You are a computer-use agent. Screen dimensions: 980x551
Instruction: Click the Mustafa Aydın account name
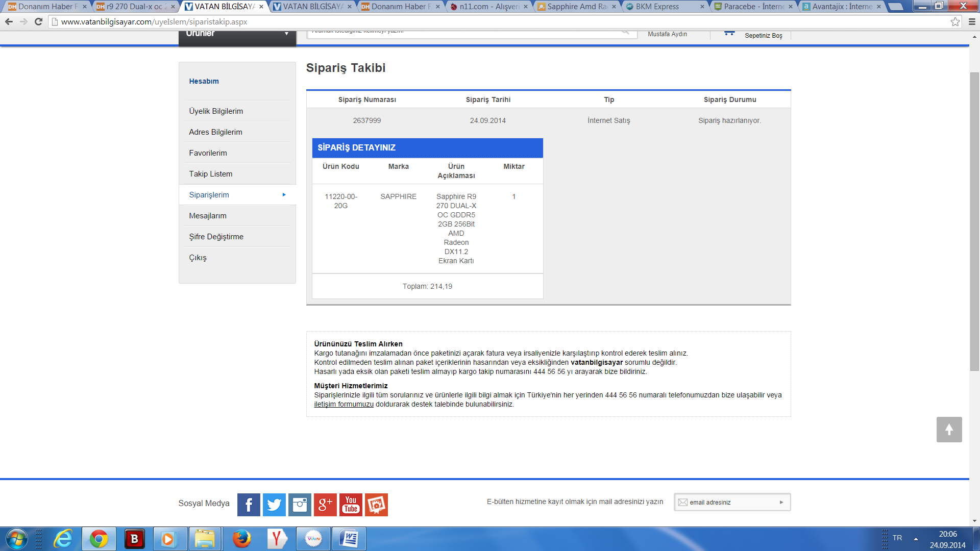coord(667,34)
